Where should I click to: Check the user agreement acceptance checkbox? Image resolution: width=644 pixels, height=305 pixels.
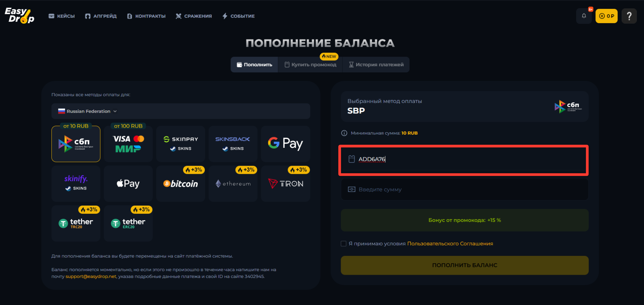pyautogui.click(x=344, y=243)
